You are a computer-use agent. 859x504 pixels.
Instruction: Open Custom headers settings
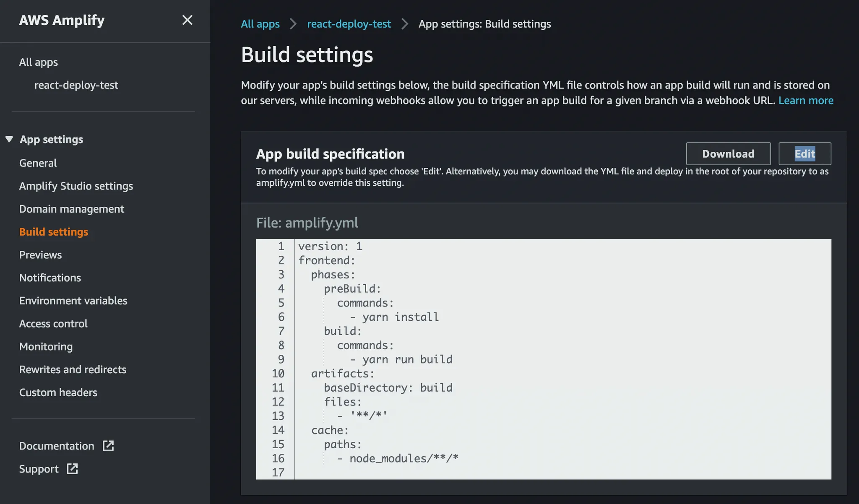(58, 392)
